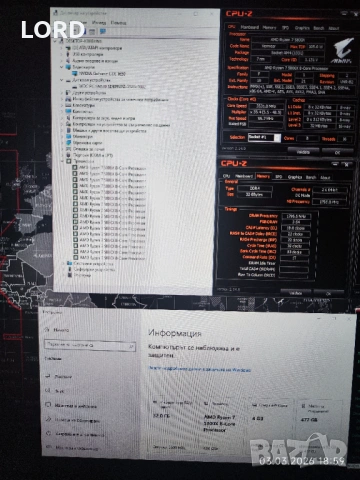The image size is (360, 480).
Task: Expand the human interface devices node
Action: [62, 99]
